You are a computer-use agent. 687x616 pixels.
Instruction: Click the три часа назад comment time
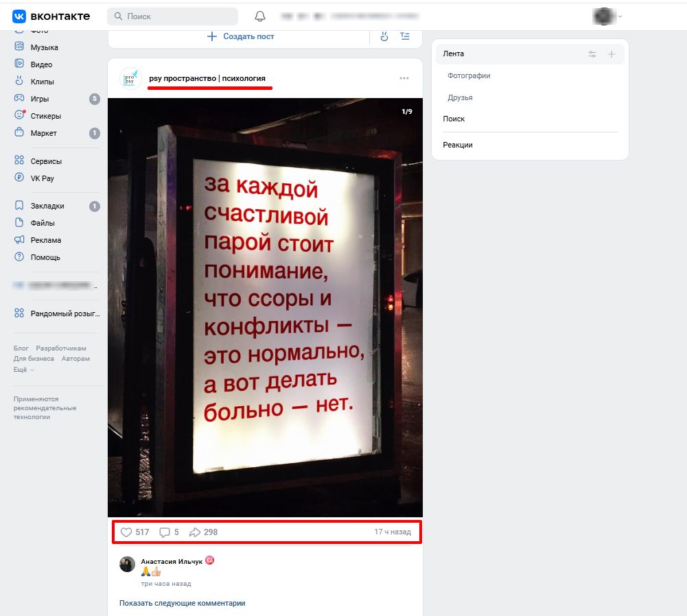pyautogui.click(x=166, y=584)
